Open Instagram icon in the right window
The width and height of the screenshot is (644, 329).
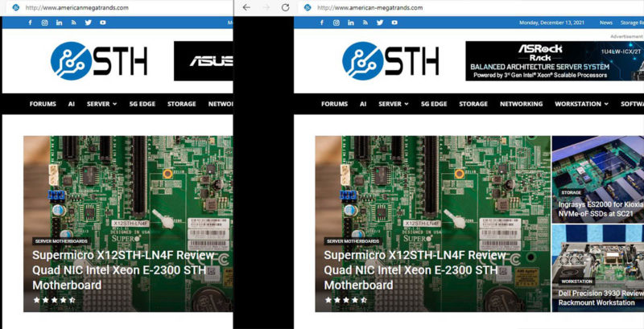click(336, 23)
